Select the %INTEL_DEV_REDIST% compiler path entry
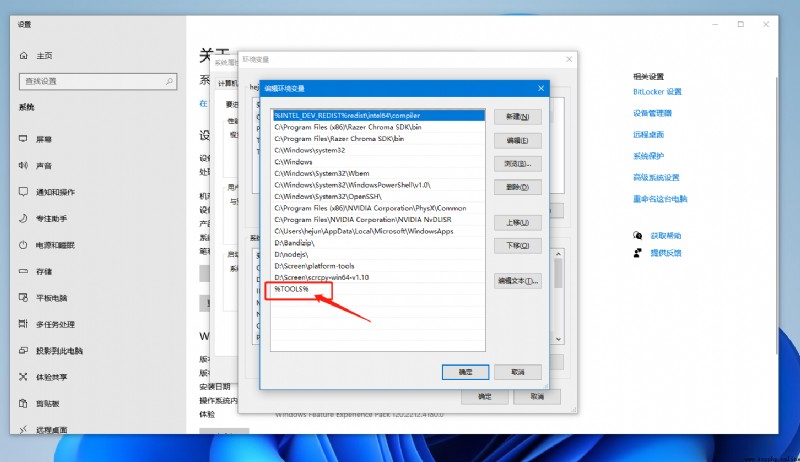 click(378, 116)
